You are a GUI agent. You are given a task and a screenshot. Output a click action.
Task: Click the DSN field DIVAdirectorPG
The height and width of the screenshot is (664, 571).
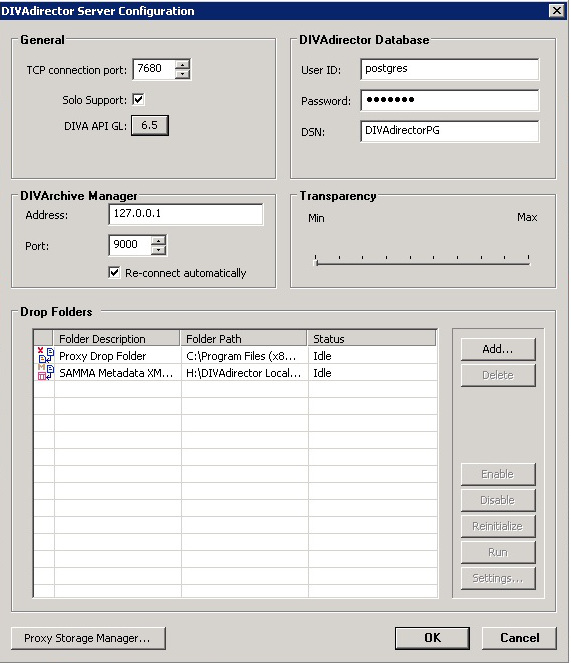pos(450,131)
